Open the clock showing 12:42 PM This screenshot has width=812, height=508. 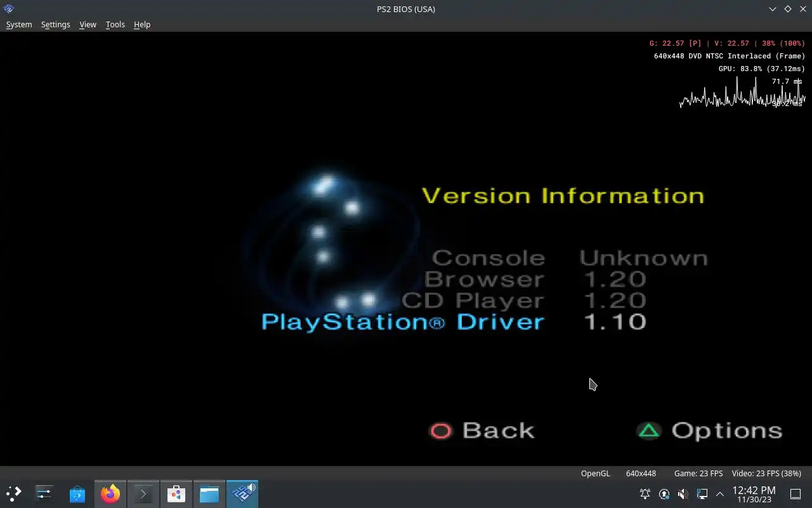pyautogui.click(x=754, y=494)
